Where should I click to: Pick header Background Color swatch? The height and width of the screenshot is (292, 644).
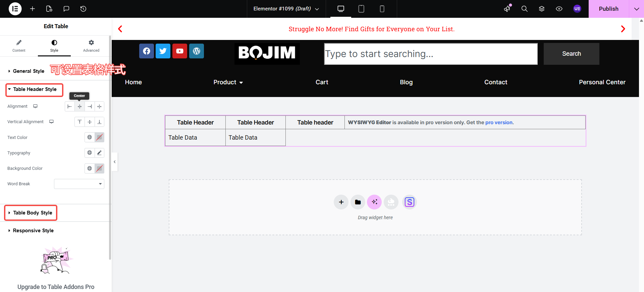point(99,168)
